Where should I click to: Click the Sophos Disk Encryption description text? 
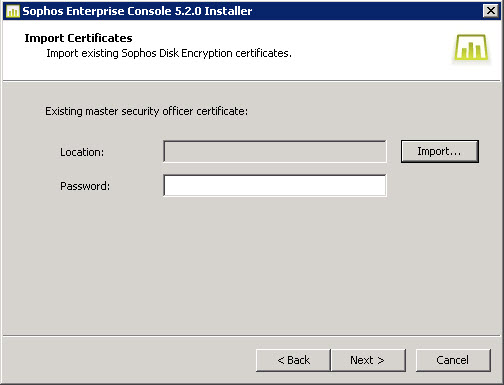[x=169, y=53]
